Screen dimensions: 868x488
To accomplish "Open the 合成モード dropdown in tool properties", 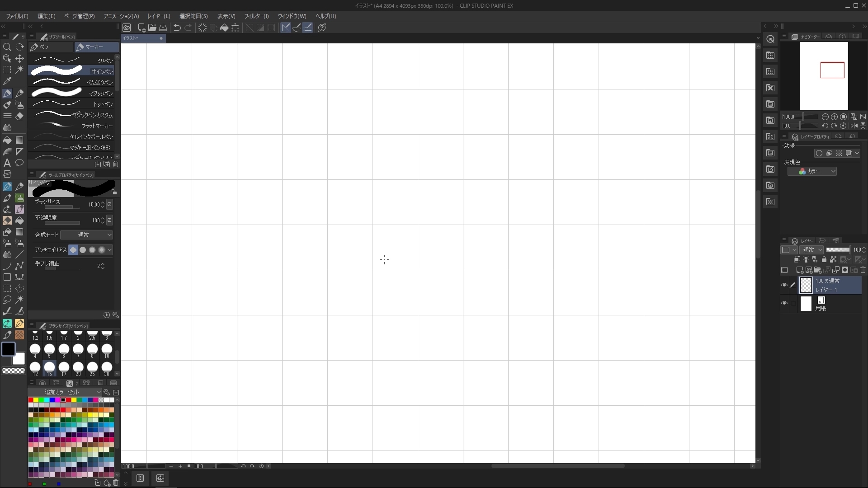I will pyautogui.click(x=87, y=235).
